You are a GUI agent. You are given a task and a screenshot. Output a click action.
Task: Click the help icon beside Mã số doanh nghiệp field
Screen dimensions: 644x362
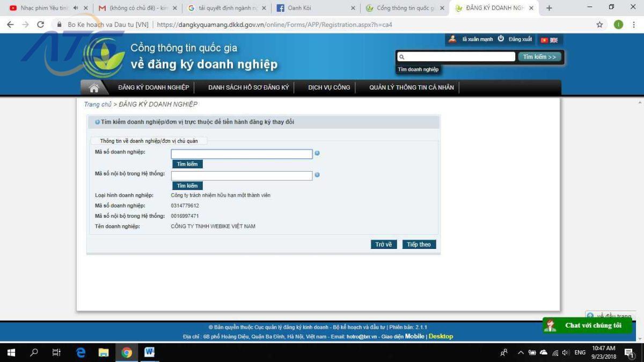(317, 153)
